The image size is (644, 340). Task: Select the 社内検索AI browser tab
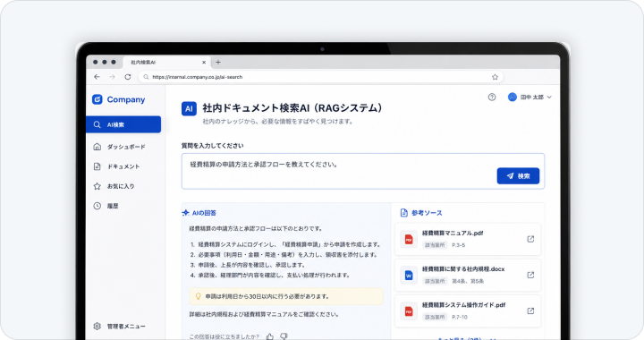166,62
